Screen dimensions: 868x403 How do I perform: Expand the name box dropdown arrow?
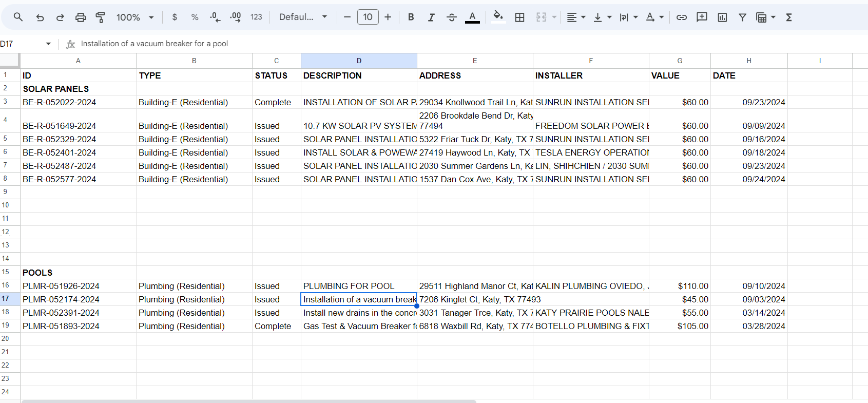(48, 44)
